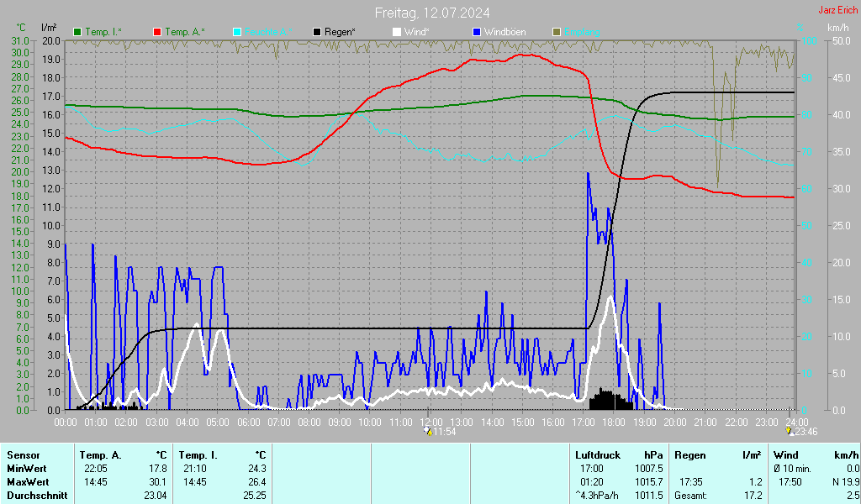Image resolution: width=861 pixels, height=504 pixels.
Task: Select the olive Empfang legend square
Action: [x=556, y=32]
